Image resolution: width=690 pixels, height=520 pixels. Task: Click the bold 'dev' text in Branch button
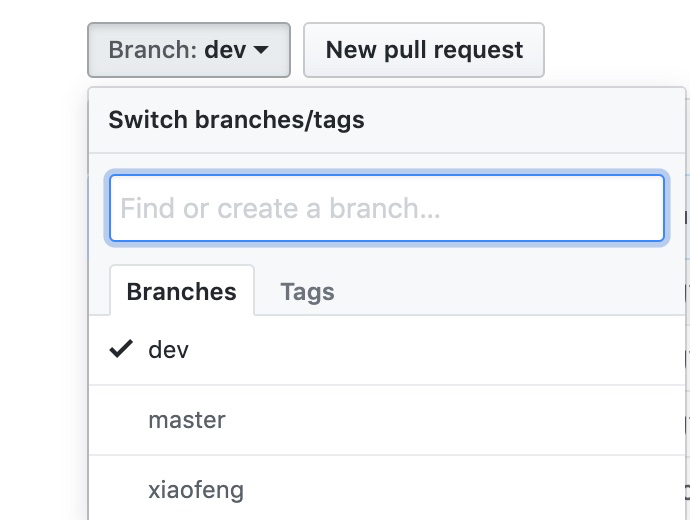[225, 50]
